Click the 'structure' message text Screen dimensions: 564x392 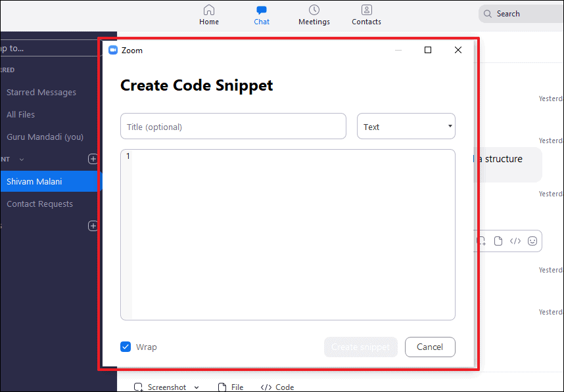tap(504, 159)
